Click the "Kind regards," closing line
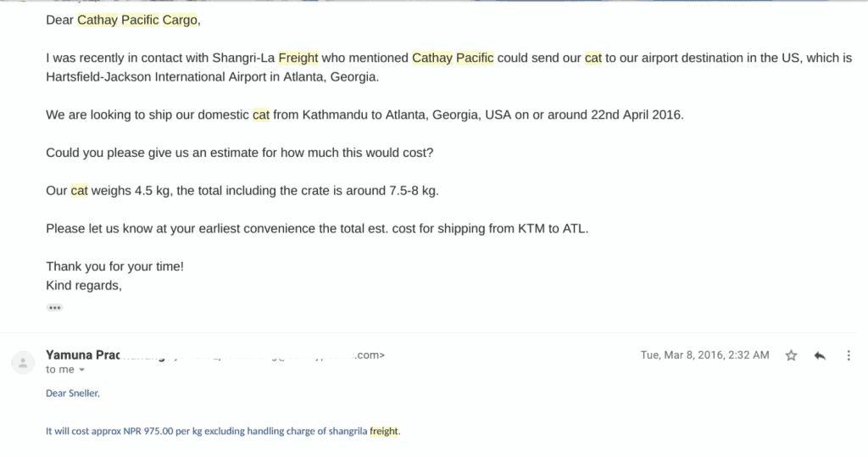 (84, 286)
